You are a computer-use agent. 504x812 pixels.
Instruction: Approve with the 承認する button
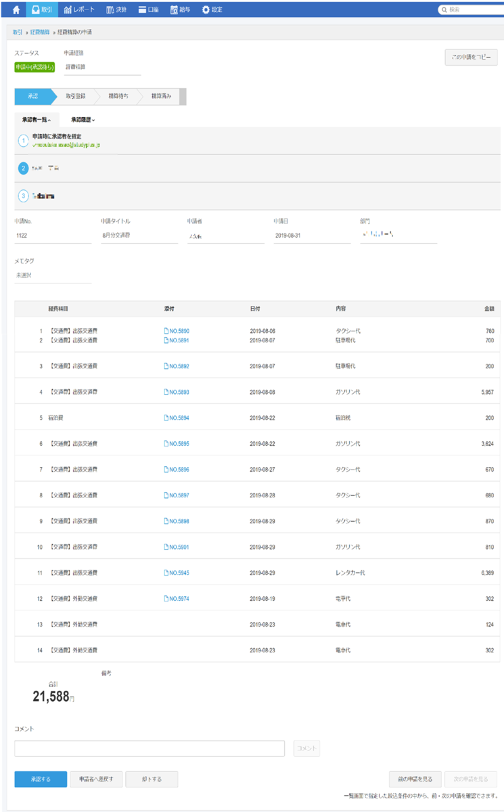(x=41, y=779)
